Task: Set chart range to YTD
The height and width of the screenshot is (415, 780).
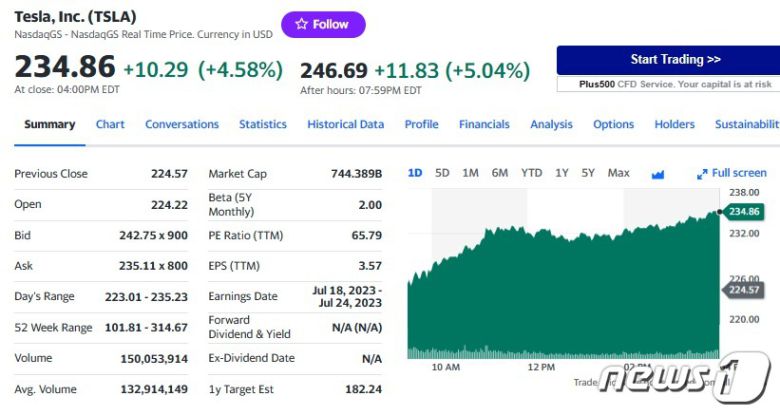Action: click(x=532, y=173)
